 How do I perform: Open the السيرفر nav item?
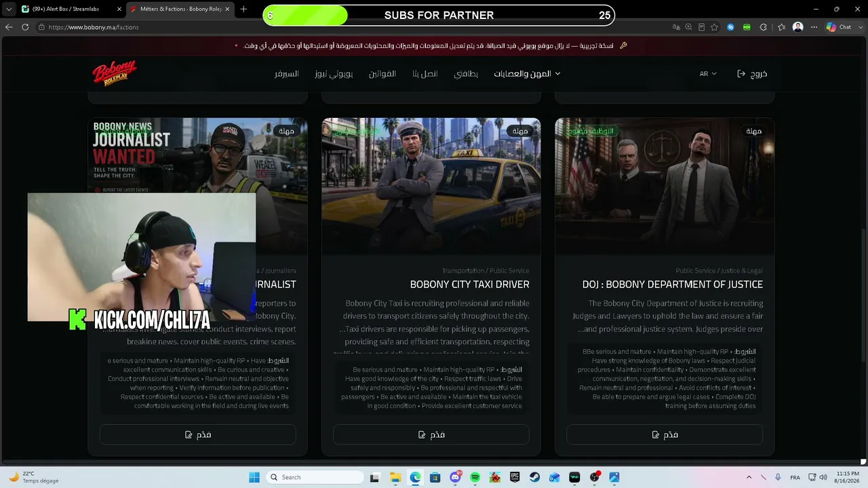(x=287, y=74)
